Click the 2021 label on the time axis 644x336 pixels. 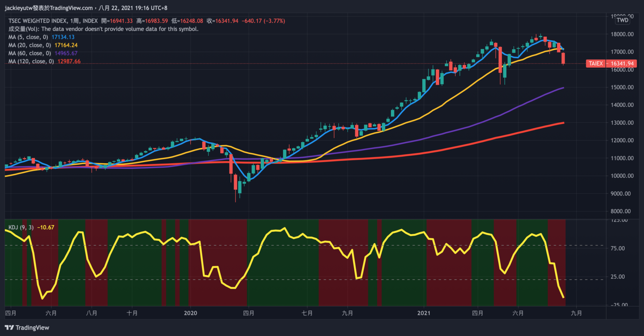(x=423, y=313)
